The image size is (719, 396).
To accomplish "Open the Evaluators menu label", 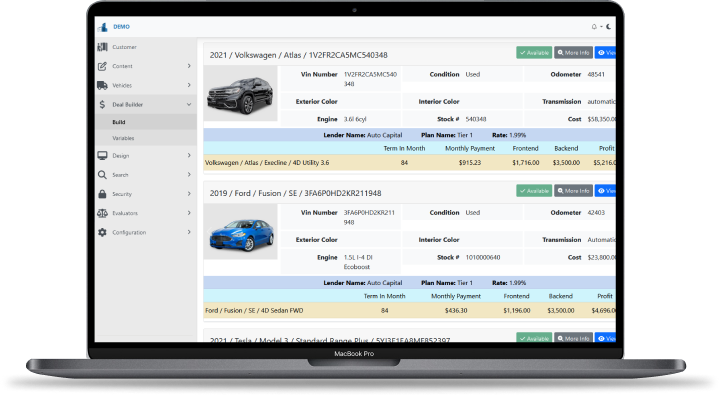I will coord(125,213).
